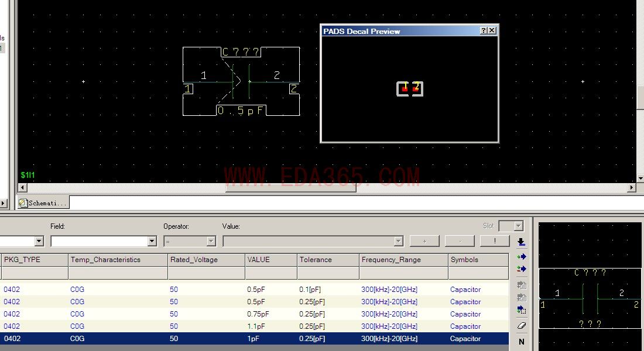
Task: Click the plus filter button
Action: (424, 241)
